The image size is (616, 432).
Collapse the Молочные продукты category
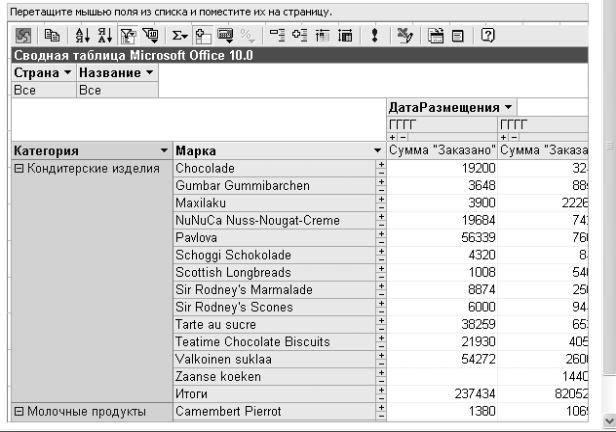[18, 411]
